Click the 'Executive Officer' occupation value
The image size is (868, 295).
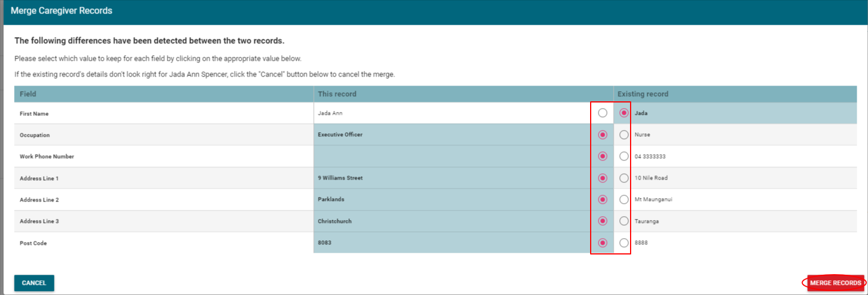(340, 135)
